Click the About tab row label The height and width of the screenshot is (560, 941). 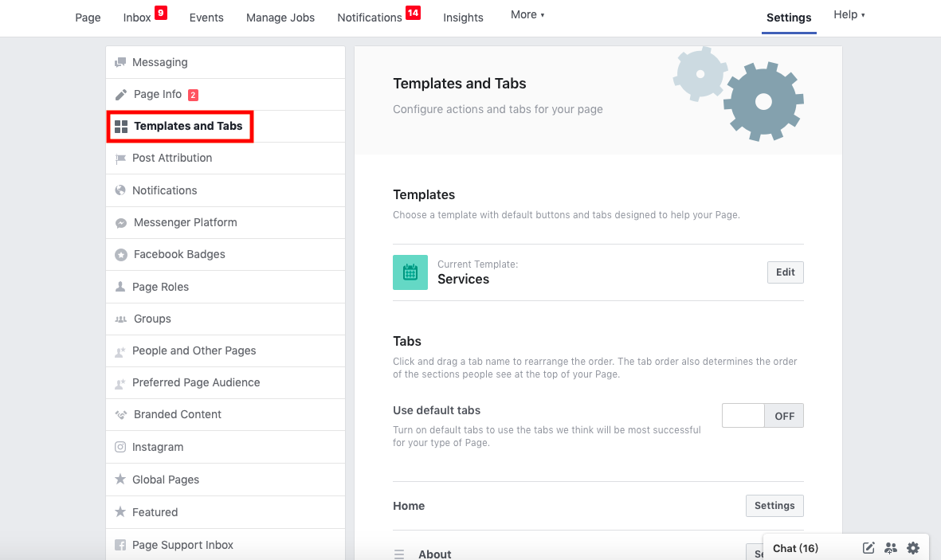tap(434, 554)
